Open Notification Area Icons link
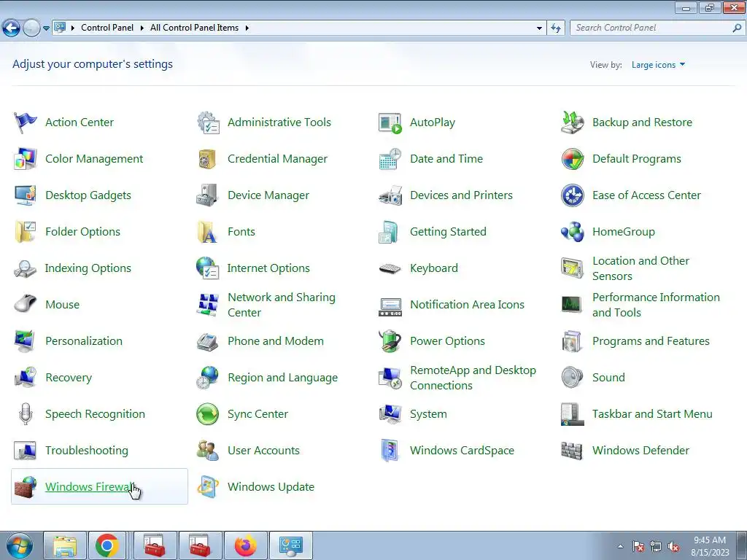The height and width of the screenshot is (560, 747). pos(467,305)
